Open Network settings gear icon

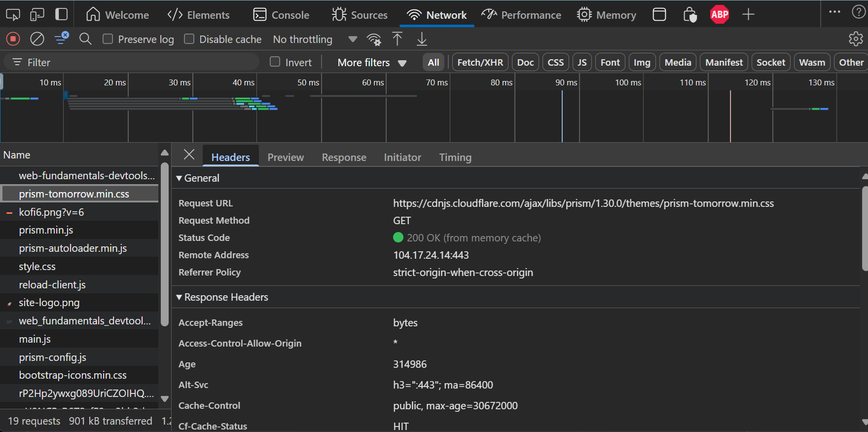(x=856, y=39)
